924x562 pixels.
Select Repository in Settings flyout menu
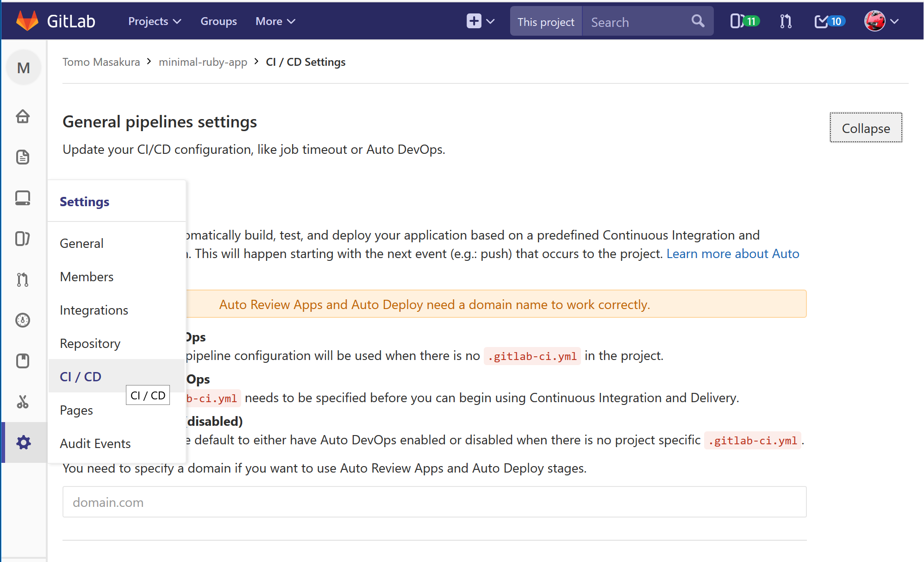pos(90,343)
